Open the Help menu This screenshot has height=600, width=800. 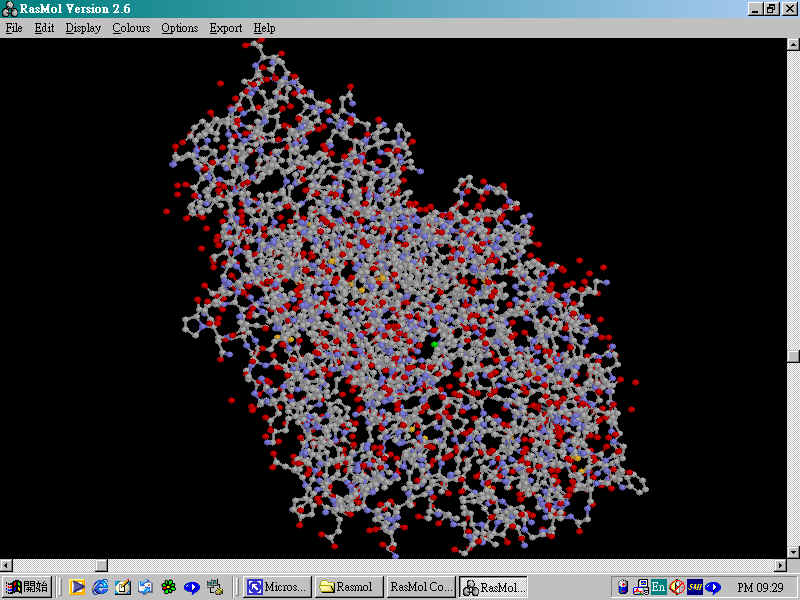pos(264,28)
